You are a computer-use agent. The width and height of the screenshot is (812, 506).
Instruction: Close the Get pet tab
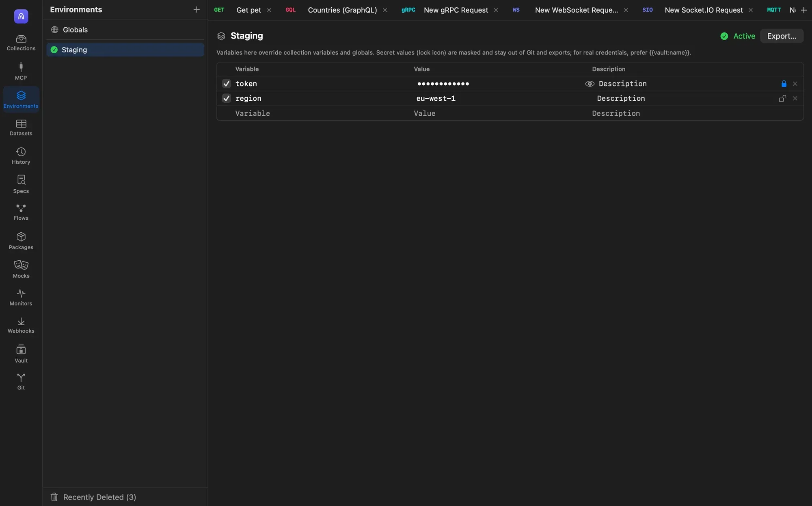point(269,10)
